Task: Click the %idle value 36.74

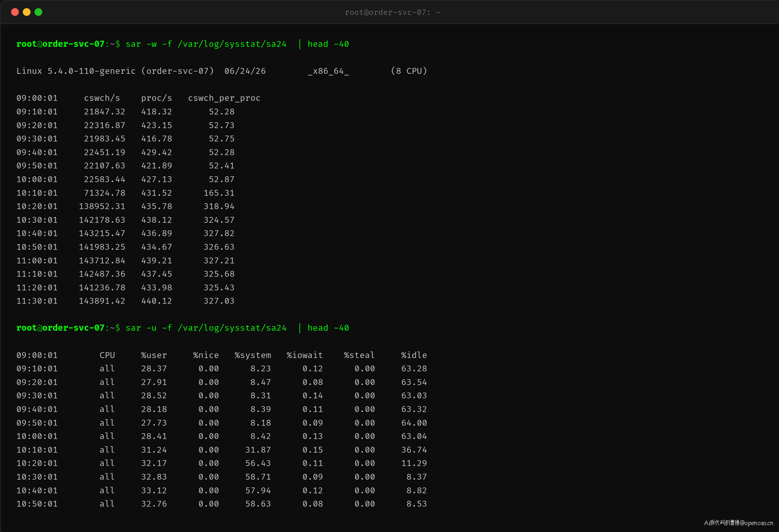Action: click(x=414, y=450)
